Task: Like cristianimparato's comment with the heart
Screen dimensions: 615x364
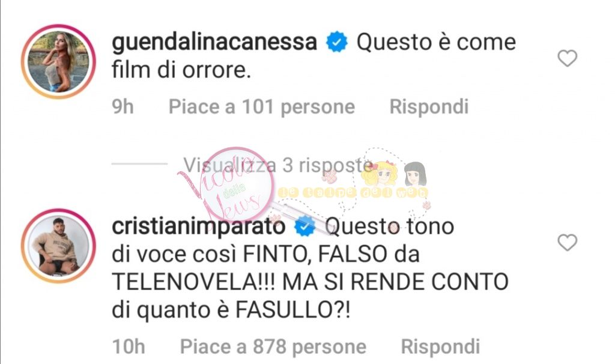Action: click(567, 243)
